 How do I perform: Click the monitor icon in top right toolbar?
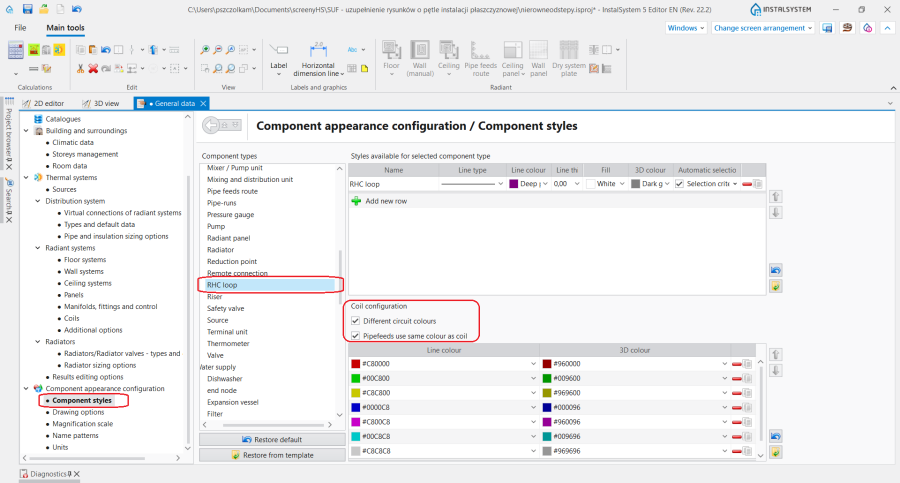coord(827,28)
